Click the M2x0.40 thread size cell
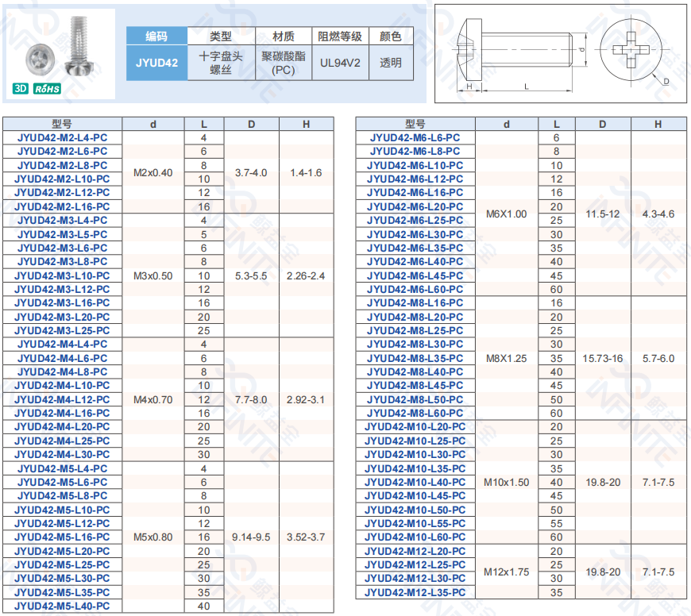The height and width of the screenshot is (616, 691). [x=152, y=172]
